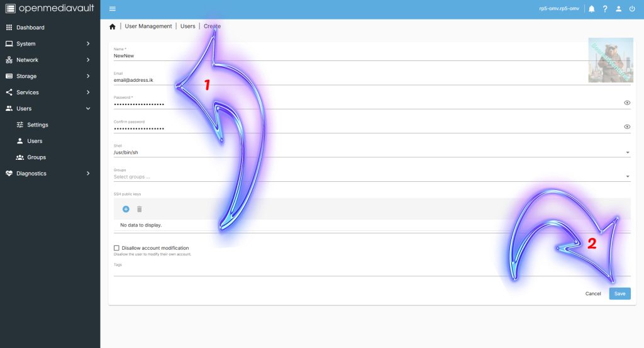644x348 pixels.
Task: Click the trash icon for SSH keys
Action: tap(140, 209)
